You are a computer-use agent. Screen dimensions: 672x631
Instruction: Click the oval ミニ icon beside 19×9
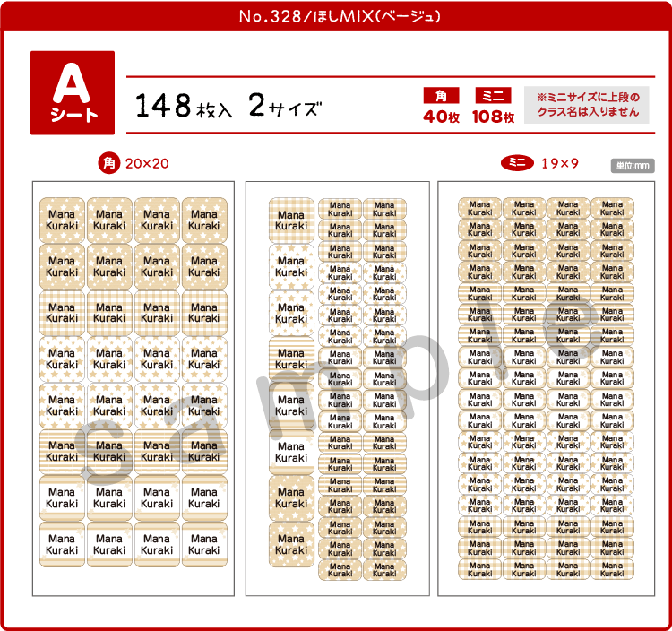click(517, 163)
